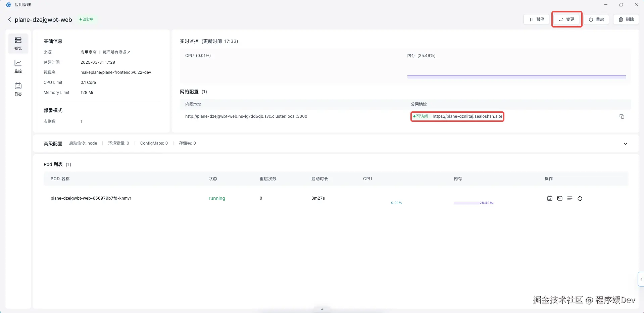Restart the pod with the circular arrow icon
The image size is (644, 313).
click(x=580, y=198)
